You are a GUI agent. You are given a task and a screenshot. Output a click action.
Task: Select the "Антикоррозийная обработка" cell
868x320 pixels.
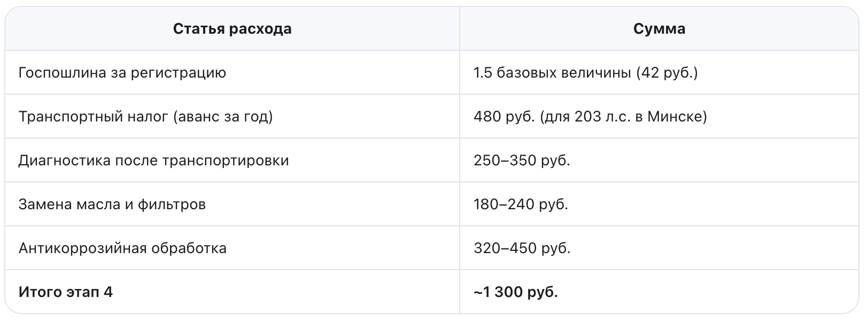pos(122,248)
